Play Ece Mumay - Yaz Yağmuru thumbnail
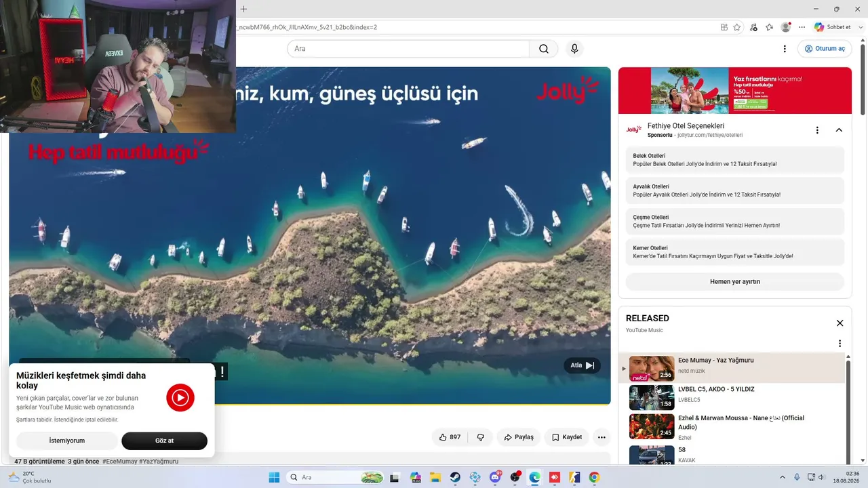Image resolution: width=868 pixels, height=488 pixels. (x=652, y=369)
